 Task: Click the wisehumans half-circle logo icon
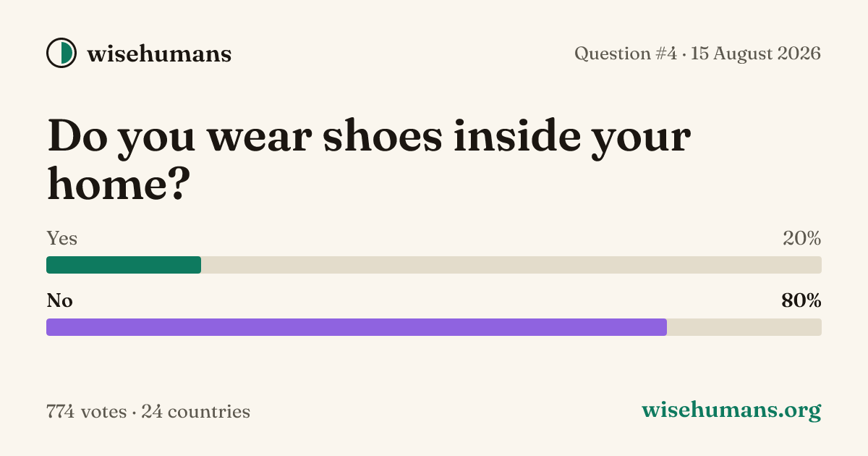click(61, 53)
